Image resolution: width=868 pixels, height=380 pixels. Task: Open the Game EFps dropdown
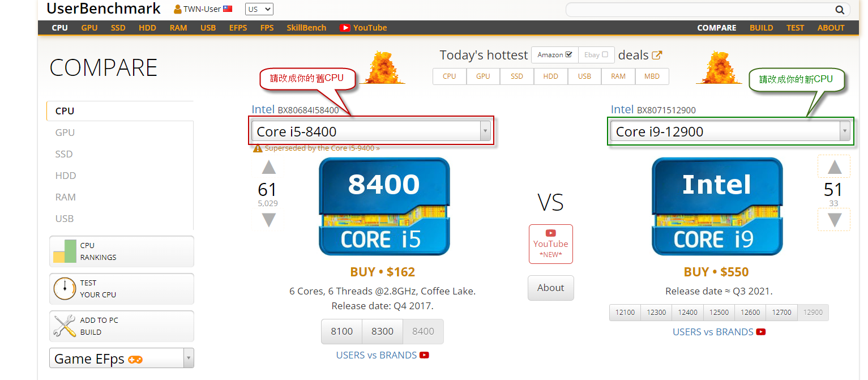(x=122, y=358)
